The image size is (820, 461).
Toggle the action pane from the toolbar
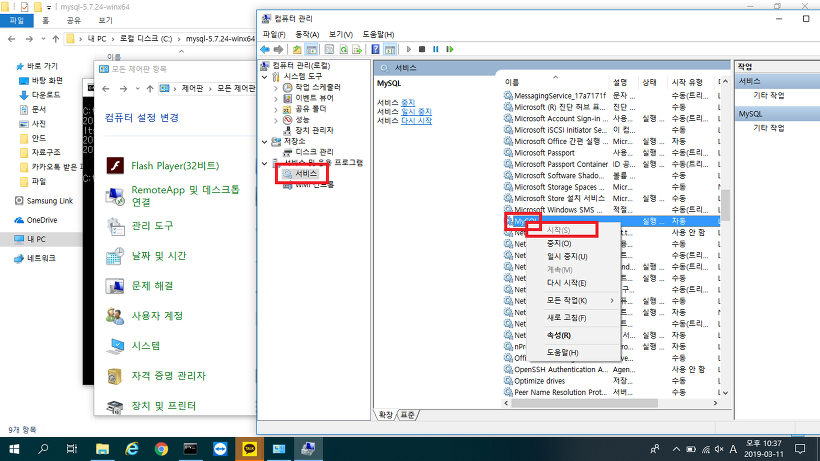390,49
